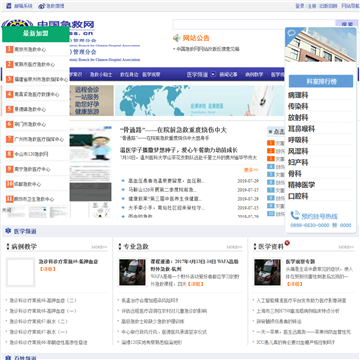Viewport: 360px width, 360px height.
Task: Open 人工智能精准医疗平台 article link
Action: pos(301,300)
